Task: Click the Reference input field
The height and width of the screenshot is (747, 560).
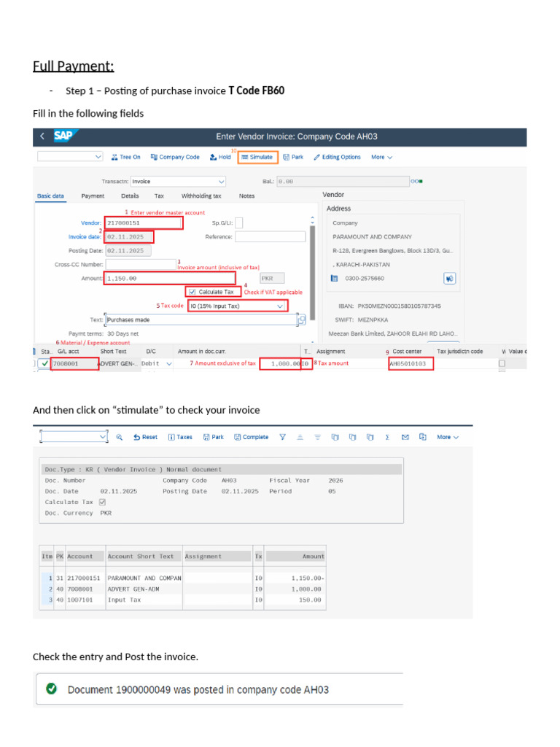Action: coord(270,237)
